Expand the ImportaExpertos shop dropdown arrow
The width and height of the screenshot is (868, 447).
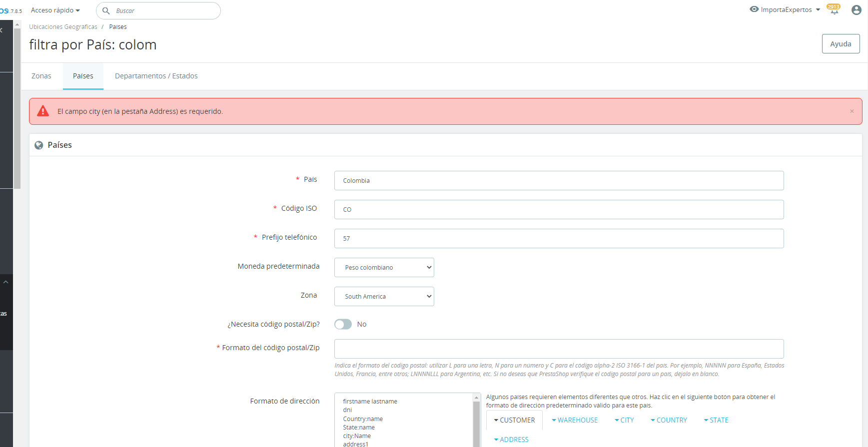click(x=818, y=10)
